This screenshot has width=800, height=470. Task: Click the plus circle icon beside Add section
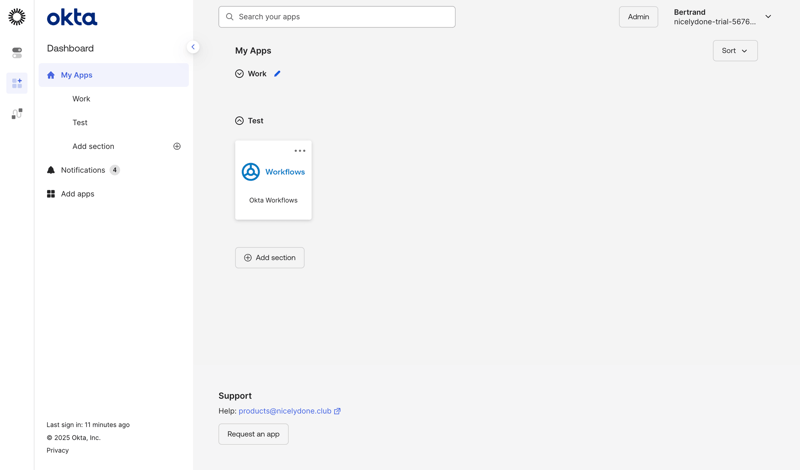point(177,146)
